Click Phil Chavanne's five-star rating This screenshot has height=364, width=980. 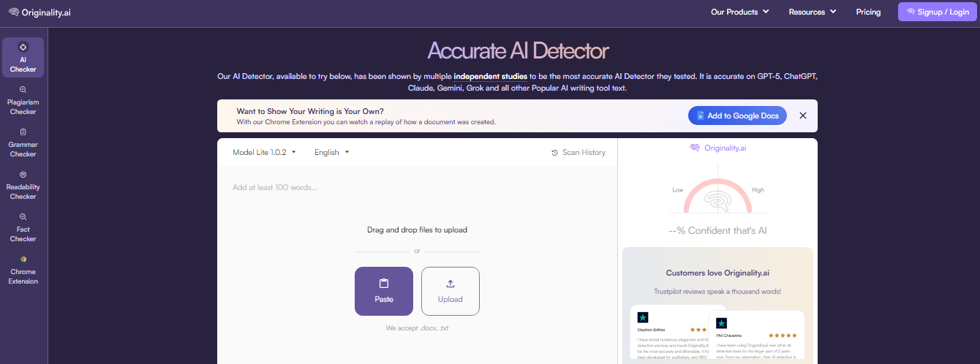pos(781,335)
